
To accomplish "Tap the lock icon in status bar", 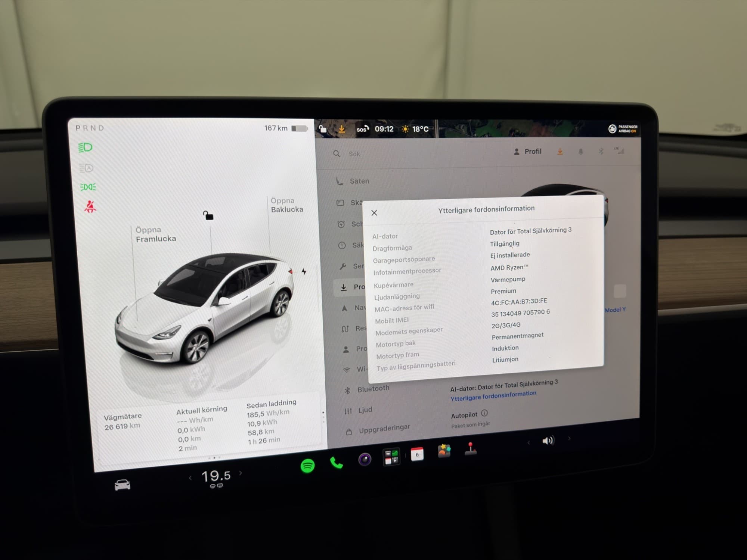I will pos(323,129).
